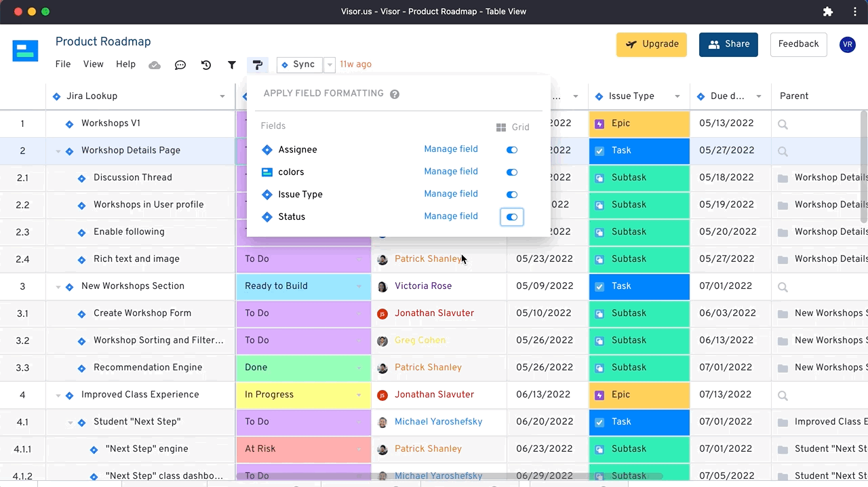Toggle the colors field formatting switch
The height and width of the screenshot is (487, 868).
tap(512, 172)
